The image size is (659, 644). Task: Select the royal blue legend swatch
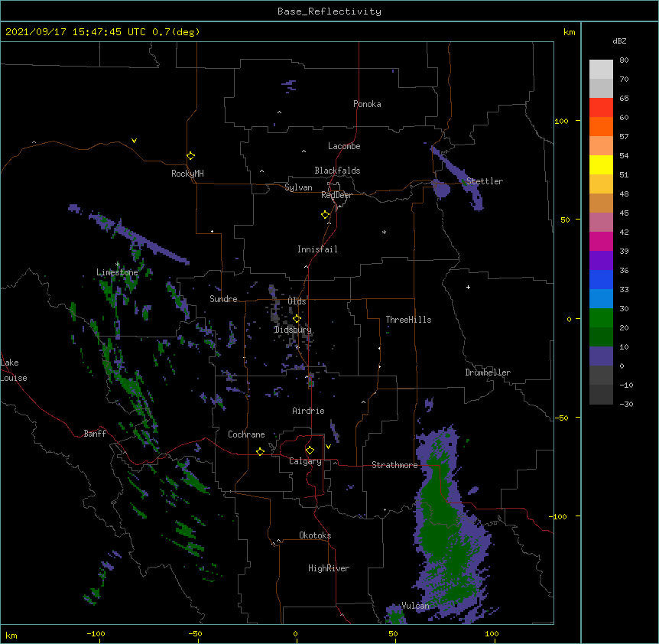[x=601, y=279]
